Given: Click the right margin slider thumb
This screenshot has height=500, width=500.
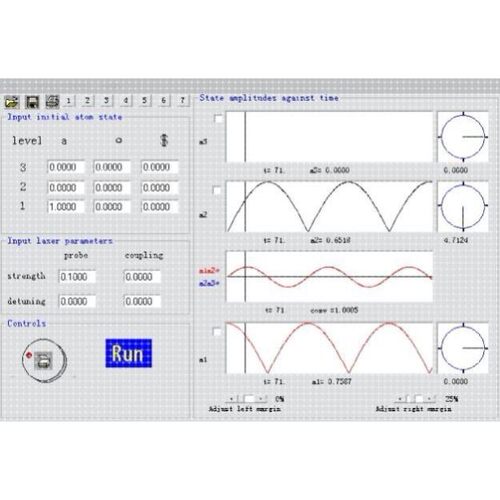Looking at the screenshot, I should [419, 399].
